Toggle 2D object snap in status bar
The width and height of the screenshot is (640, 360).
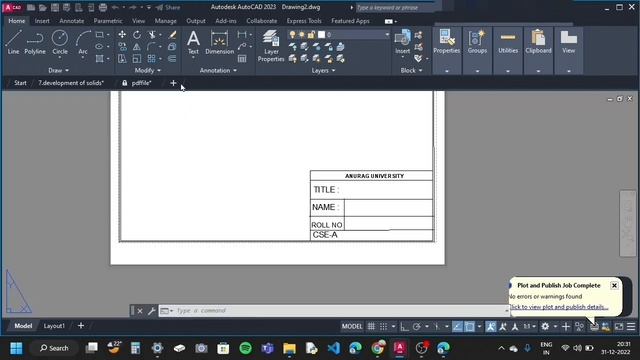[x=470, y=327]
